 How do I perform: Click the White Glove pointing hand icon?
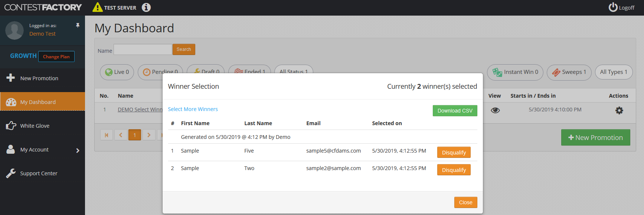coord(11,126)
